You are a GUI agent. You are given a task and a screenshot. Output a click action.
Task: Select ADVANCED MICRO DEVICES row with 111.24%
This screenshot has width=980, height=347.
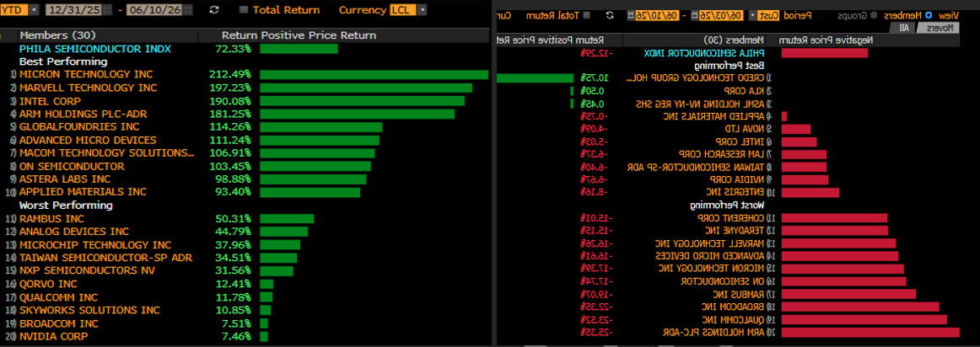coord(245,140)
